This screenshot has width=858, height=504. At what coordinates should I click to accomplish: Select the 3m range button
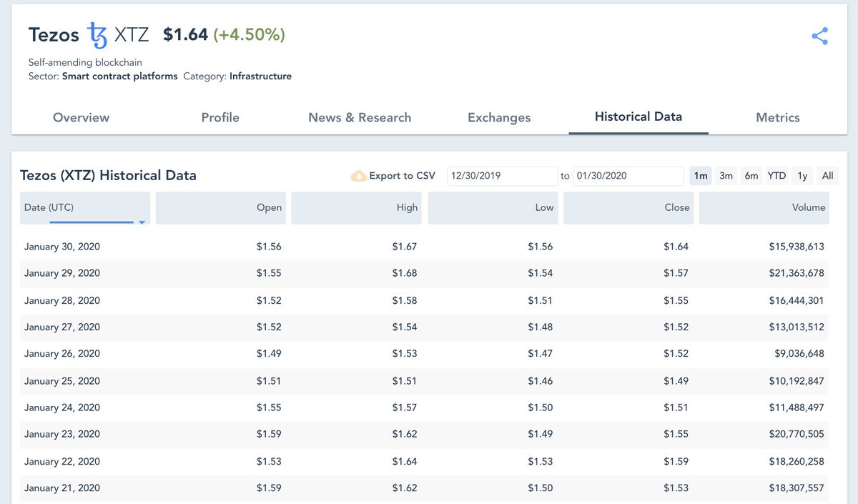[x=726, y=176]
